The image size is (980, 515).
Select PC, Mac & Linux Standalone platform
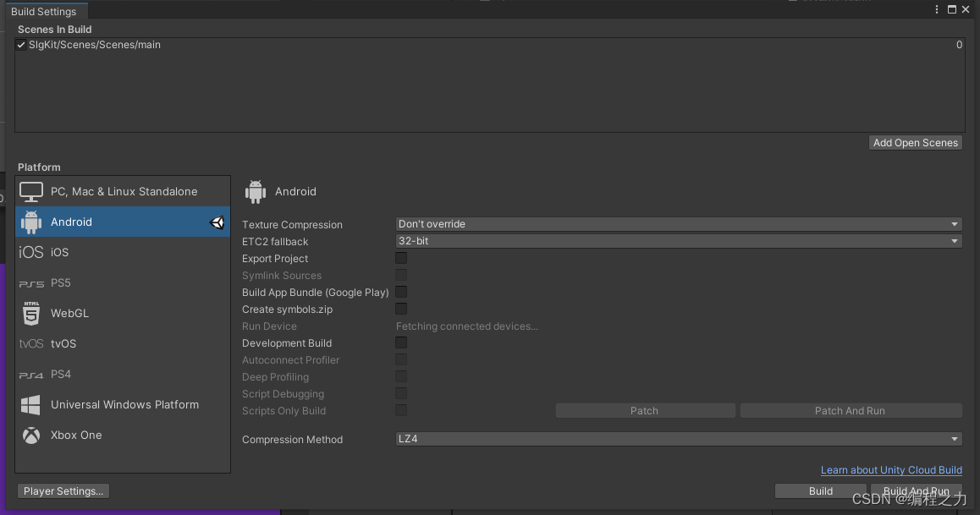[x=123, y=192]
